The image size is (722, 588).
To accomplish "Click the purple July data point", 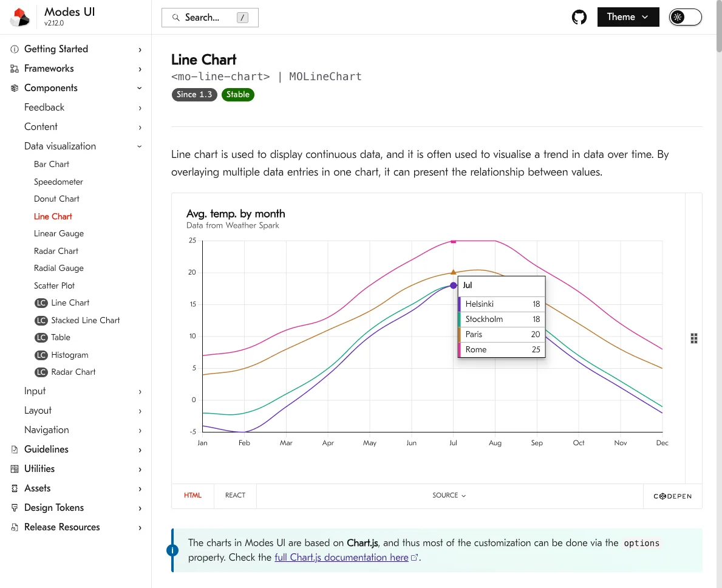I will click(x=453, y=285).
